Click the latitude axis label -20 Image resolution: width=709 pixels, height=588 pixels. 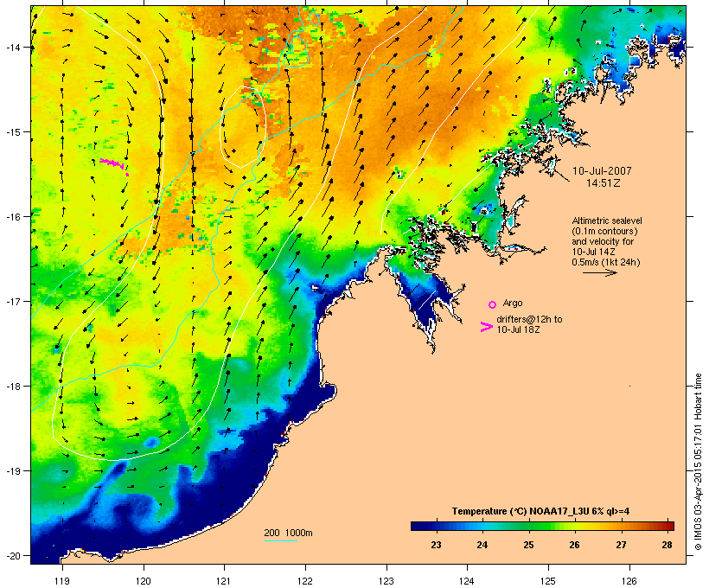13,555
